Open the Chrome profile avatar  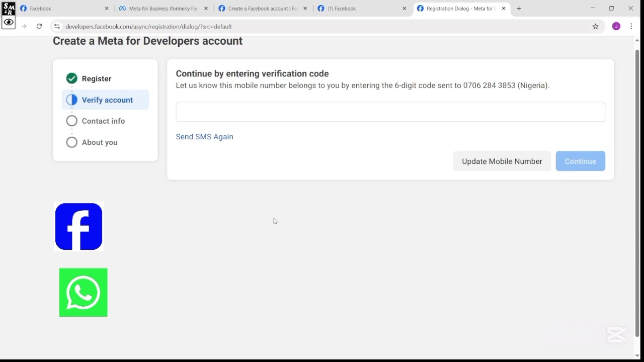click(616, 26)
